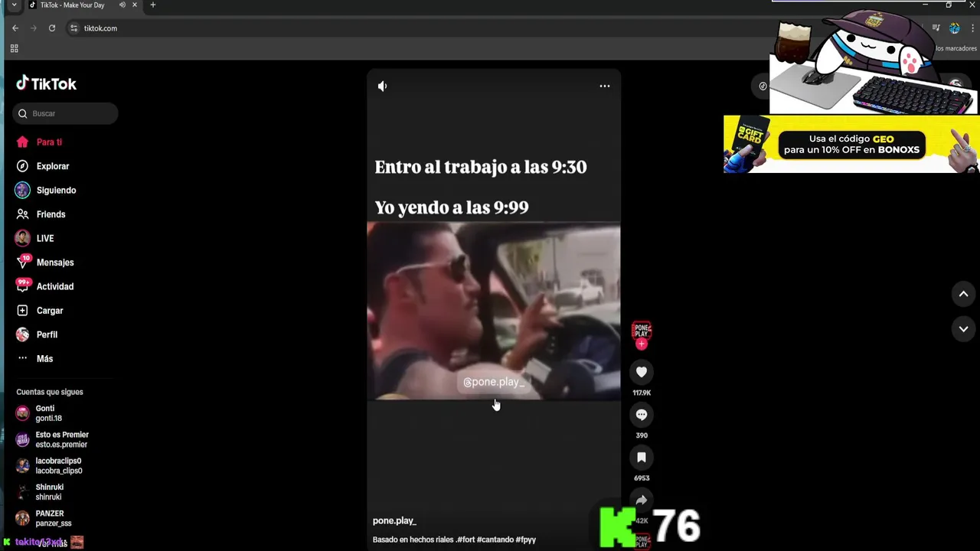This screenshot has width=980, height=551.
Task: Click the Buscar search field
Action: pos(66,113)
